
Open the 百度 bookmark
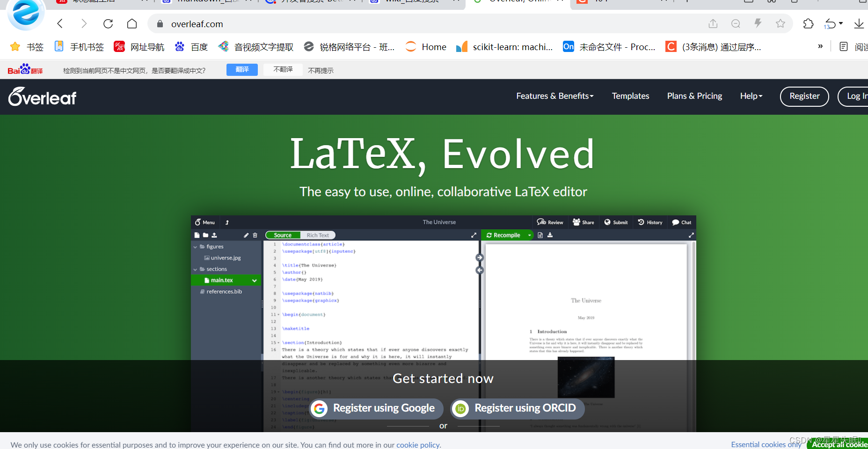point(191,47)
